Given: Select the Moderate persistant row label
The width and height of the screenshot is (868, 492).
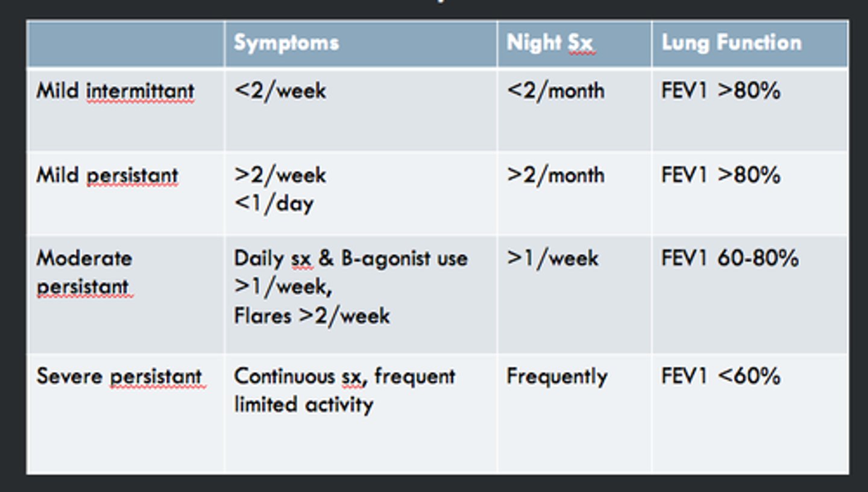Looking at the screenshot, I should [x=84, y=272].
